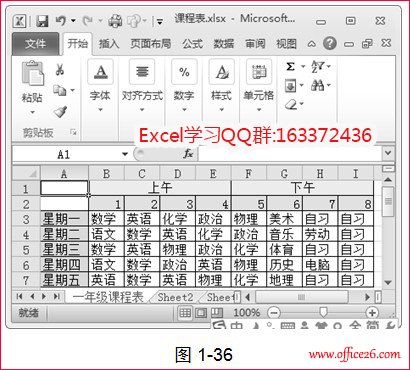
Task: Click the Clear eraser icon
Action: (x=291, y=105)
